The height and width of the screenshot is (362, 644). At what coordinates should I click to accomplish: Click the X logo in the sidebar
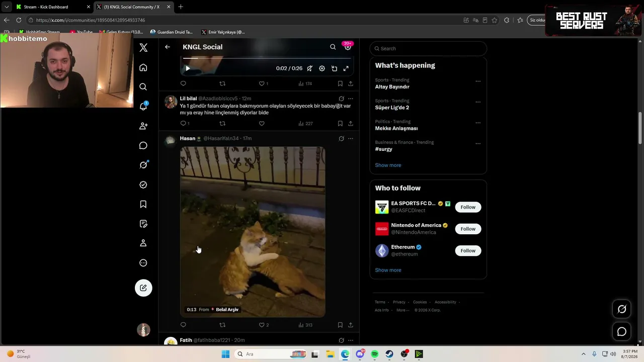[143, 47]
